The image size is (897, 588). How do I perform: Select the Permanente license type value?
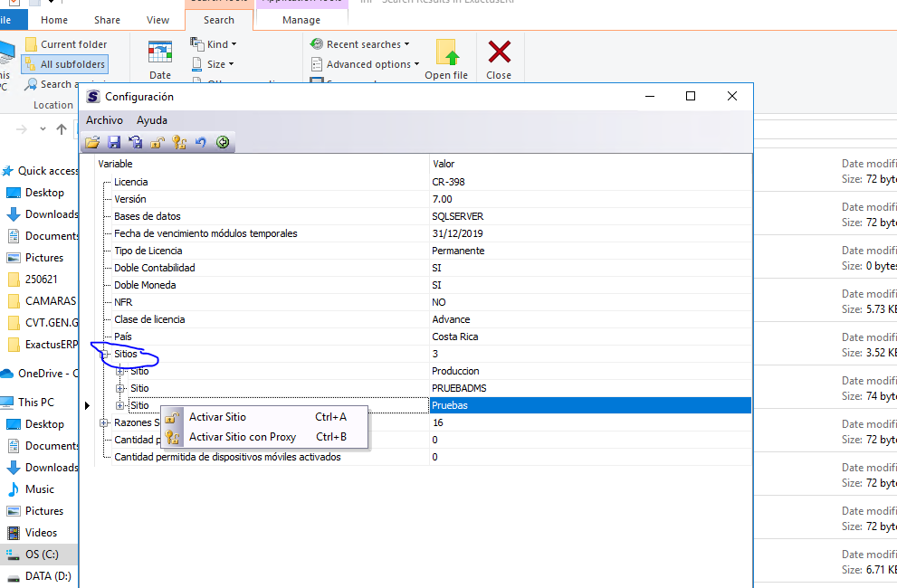click(x=458, y=251)
